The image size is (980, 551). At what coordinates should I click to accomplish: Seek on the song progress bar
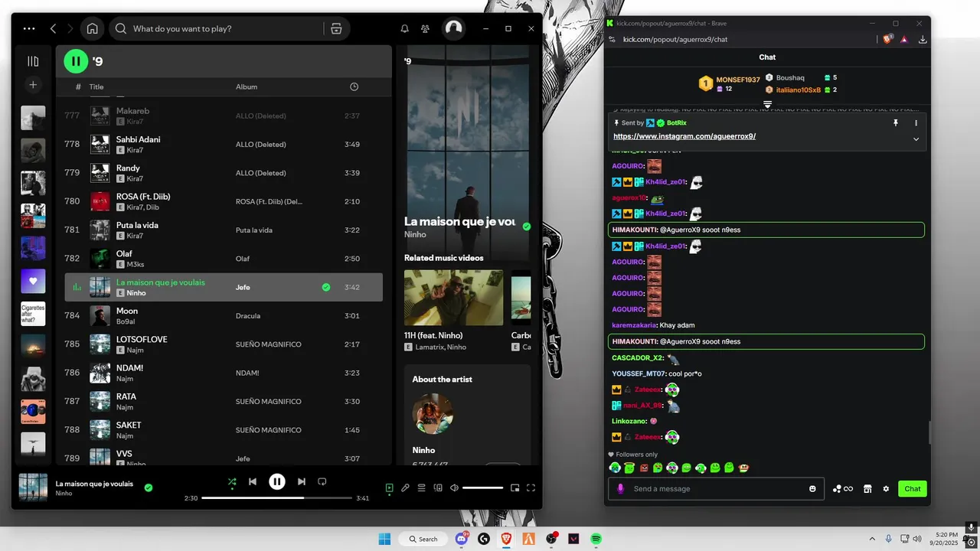pos(277,497)
